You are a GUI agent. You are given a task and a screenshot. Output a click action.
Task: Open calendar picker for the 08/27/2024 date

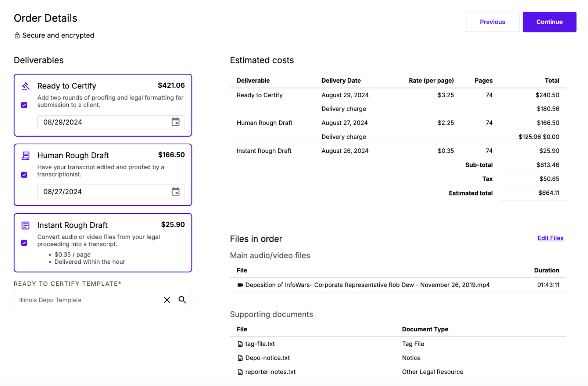point(176,191)
